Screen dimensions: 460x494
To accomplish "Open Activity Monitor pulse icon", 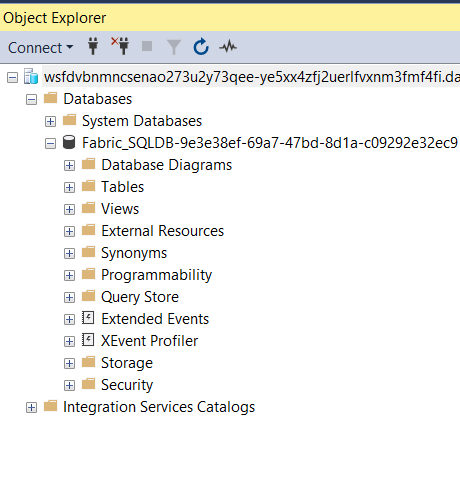I will [x=228, y=47].
